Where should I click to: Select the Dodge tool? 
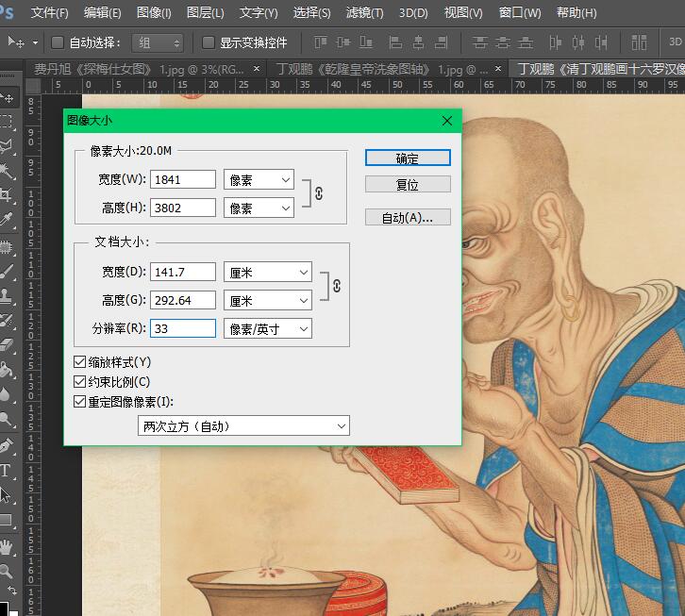point(6,419)
